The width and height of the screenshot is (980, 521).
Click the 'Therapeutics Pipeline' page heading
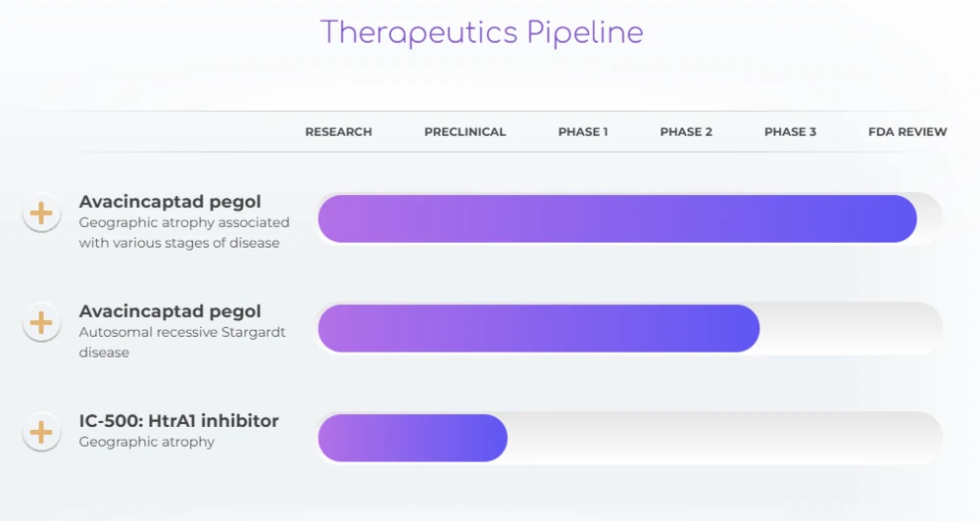tap(481, 33)
